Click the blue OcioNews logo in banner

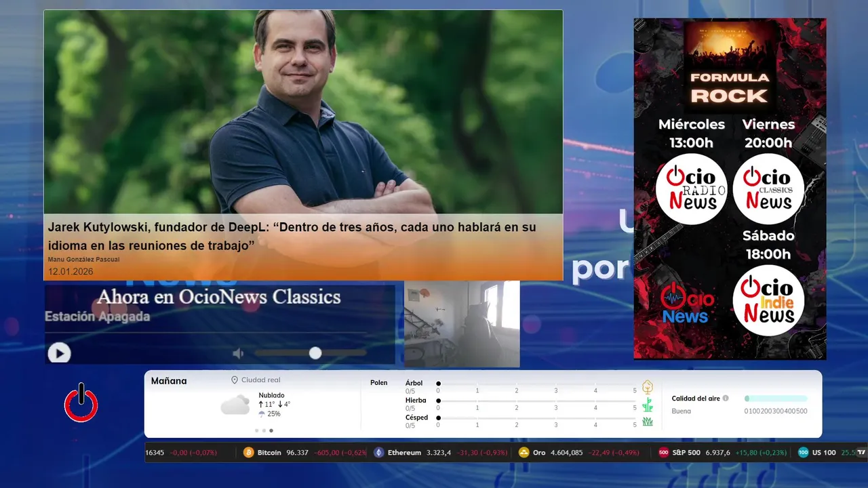(x=687, y=304)
